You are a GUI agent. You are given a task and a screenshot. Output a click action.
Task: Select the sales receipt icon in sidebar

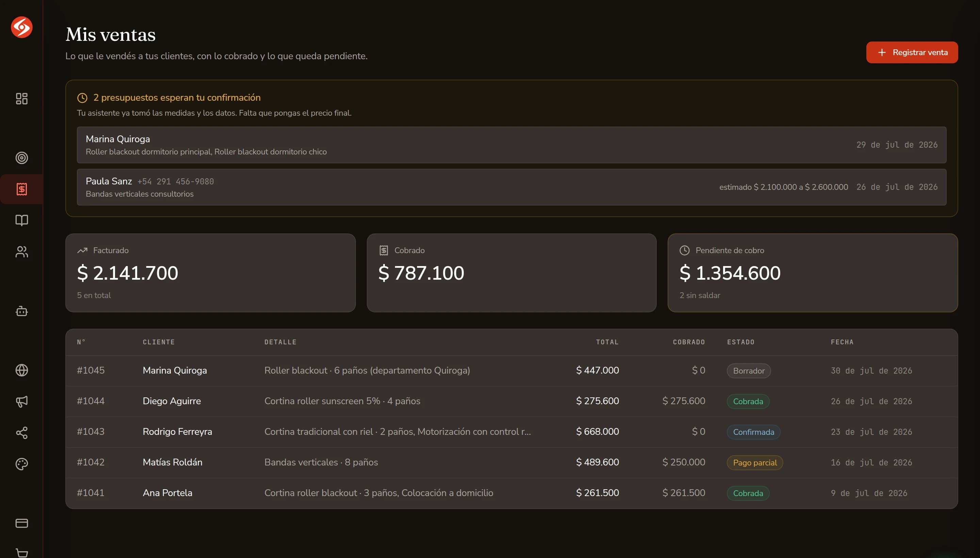click(x=21, y=189)
